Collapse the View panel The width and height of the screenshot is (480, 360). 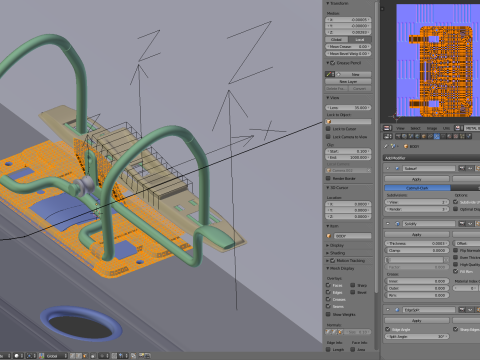(x=328, y=98)
